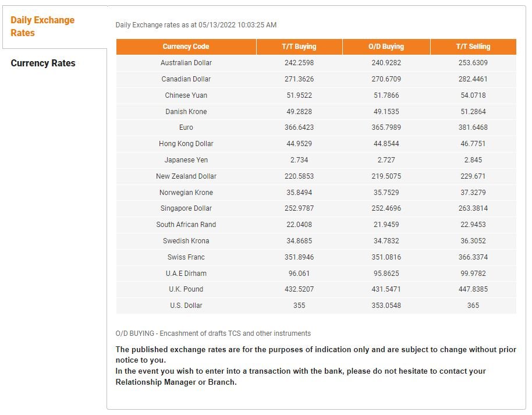
Task: Click the U.S. Dollar T/T Selling value 365
Action: click(x=473, y=306)
